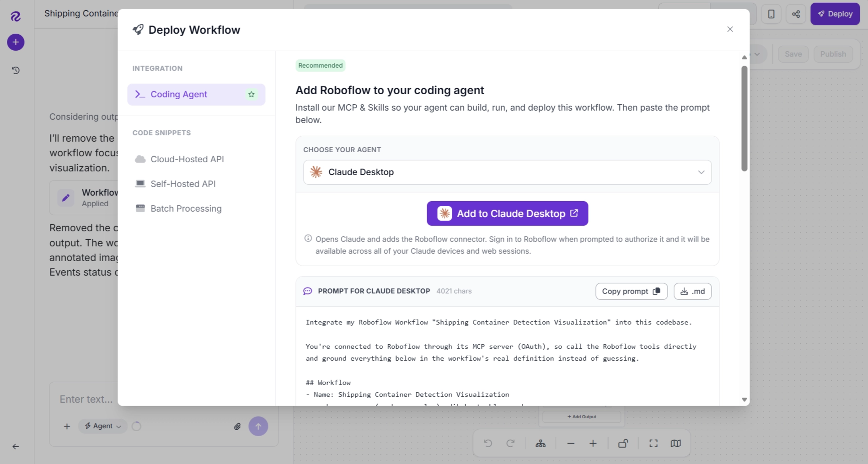Open the history clock icon in sidebar

[16, 70]
